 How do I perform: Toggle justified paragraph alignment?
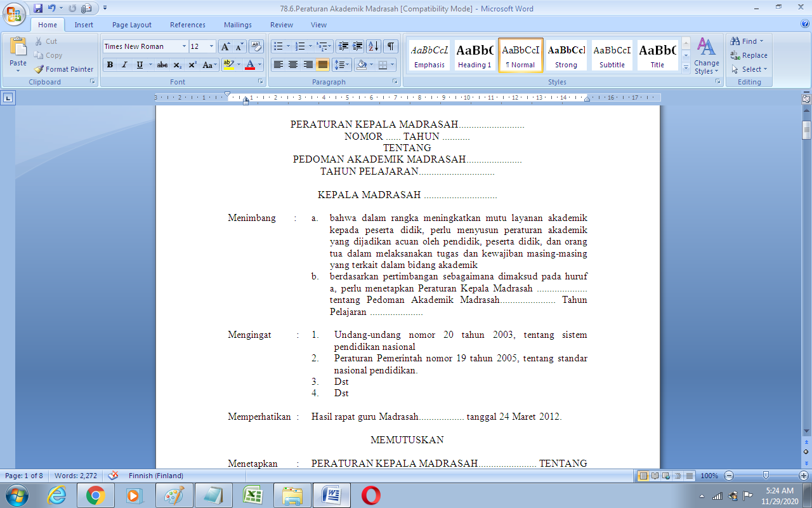point(322,65)
